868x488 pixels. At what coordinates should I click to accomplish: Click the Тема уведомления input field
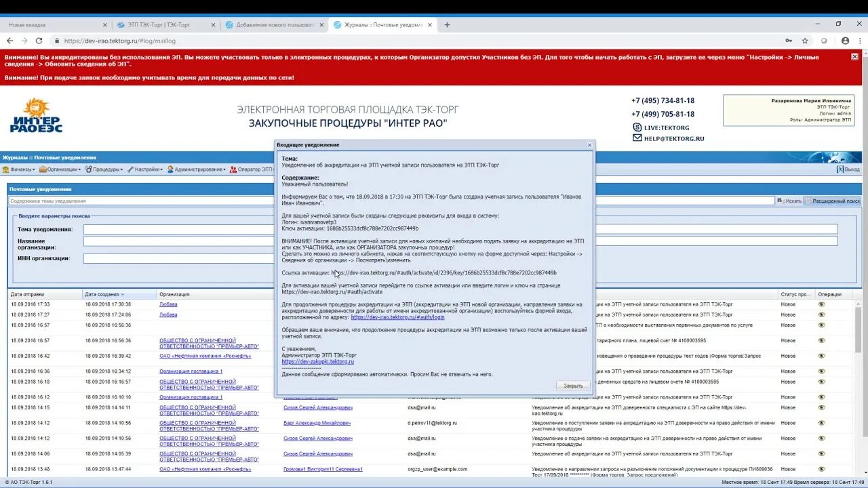178,229
